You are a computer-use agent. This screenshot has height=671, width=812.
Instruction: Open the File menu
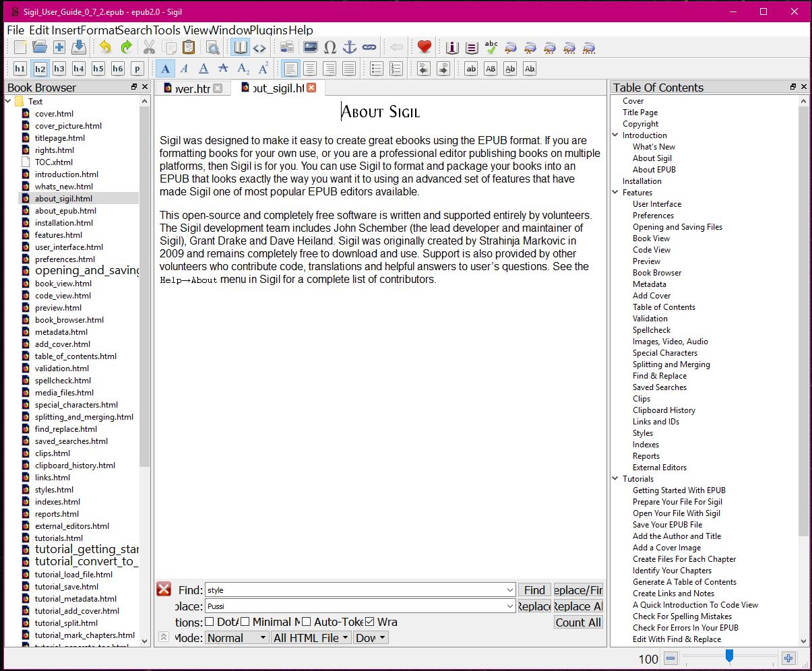pyautogui.click(x=15, y=30)
